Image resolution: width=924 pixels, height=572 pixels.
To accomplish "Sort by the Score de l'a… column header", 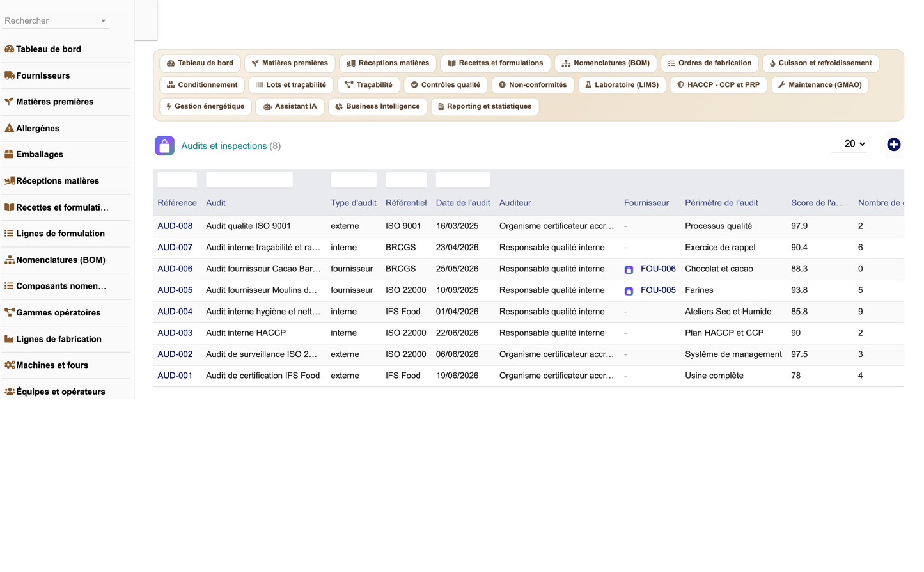I will [x=817, y=203].
